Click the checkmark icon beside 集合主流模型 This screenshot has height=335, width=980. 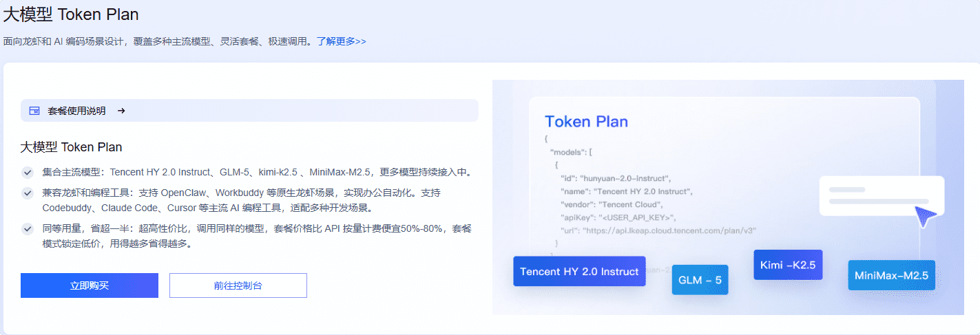(28, 172)
